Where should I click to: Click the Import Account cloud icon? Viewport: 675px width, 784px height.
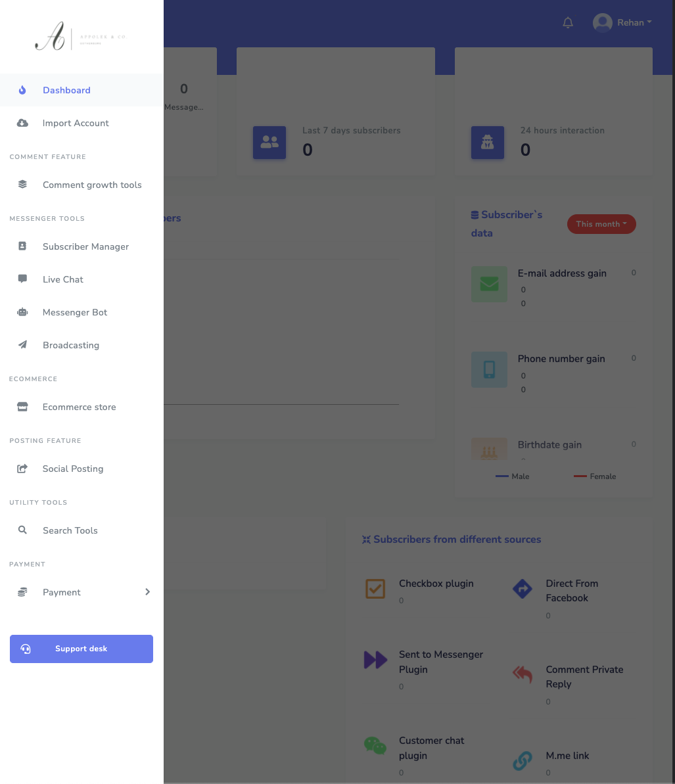22,123
